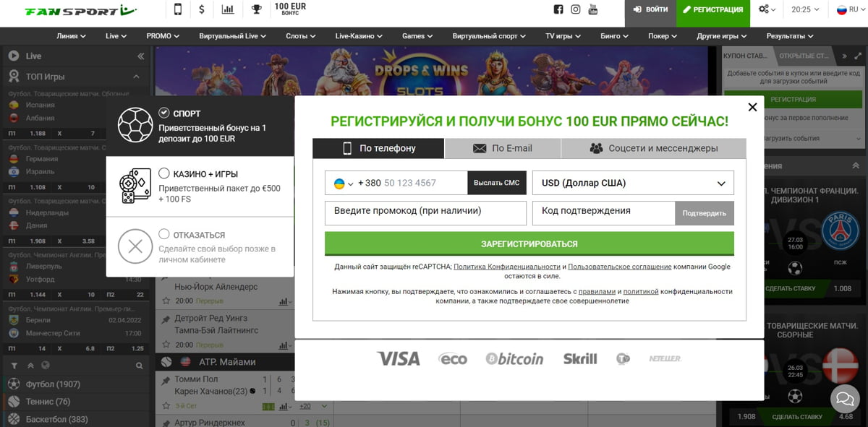Open the Политика Конфиденциальности link
The width and height of the screenshot is (868, 427).
pos(507,267)
